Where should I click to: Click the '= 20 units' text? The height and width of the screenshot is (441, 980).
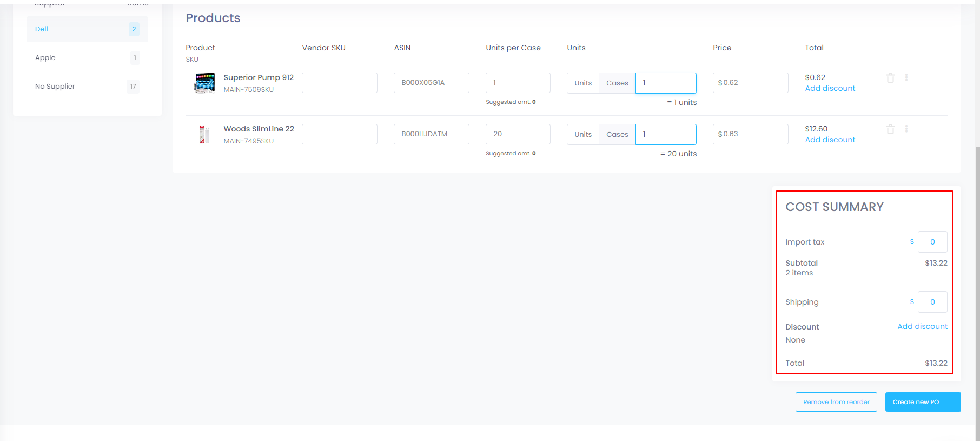pos(678,154)
